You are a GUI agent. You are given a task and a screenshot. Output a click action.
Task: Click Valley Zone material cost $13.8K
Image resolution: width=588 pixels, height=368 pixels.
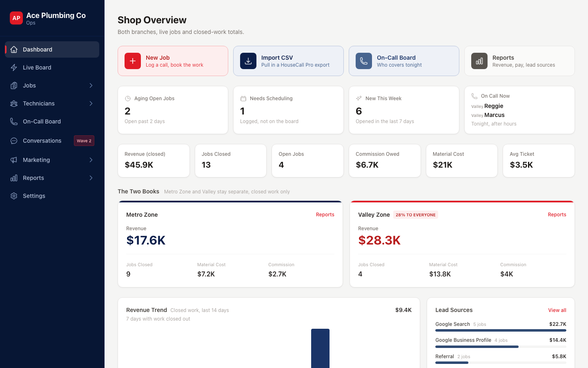[440, 274]
